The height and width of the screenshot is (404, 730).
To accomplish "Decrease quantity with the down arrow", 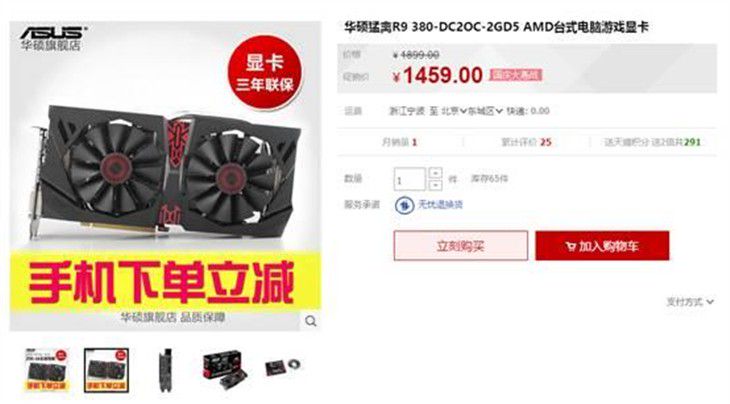I will point(435,185).
